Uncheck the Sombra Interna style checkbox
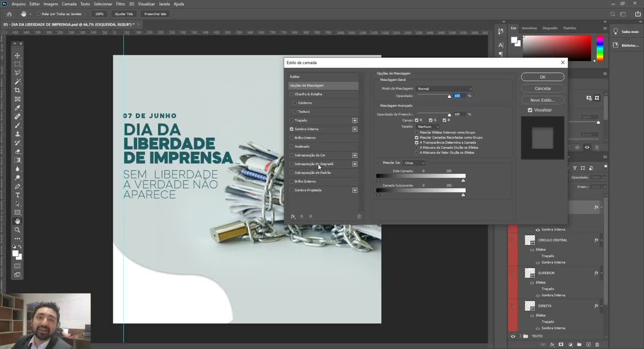This screenshot has height=349, width=644. pos(292,129)
